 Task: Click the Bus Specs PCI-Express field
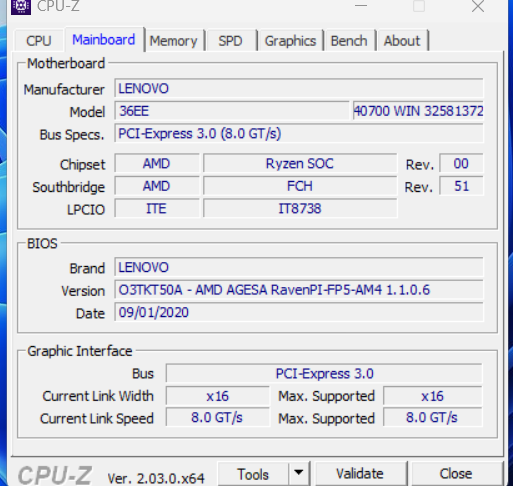(x=299, y=133)
